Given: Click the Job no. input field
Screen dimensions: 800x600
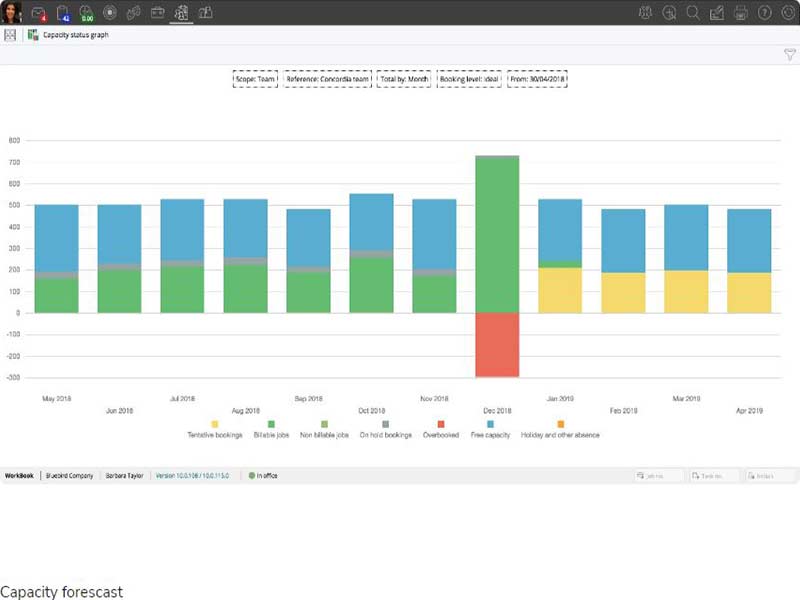Looking at the screenshot, I should click(x=660, y=476).
